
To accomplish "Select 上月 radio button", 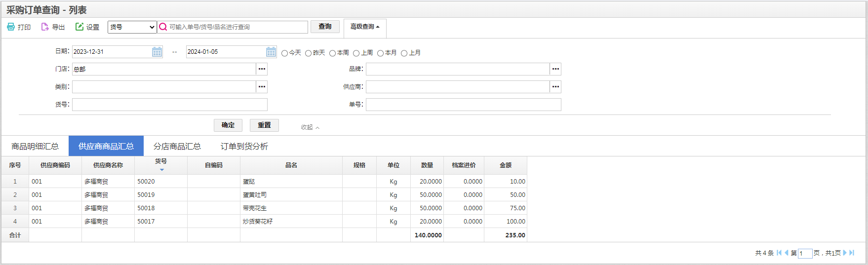I will [404, 53].
